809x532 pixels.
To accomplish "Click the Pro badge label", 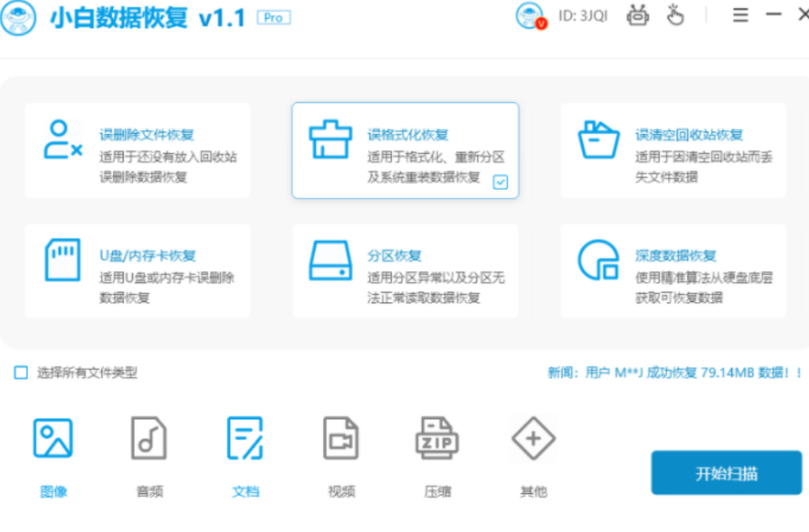I will [273, 18].
